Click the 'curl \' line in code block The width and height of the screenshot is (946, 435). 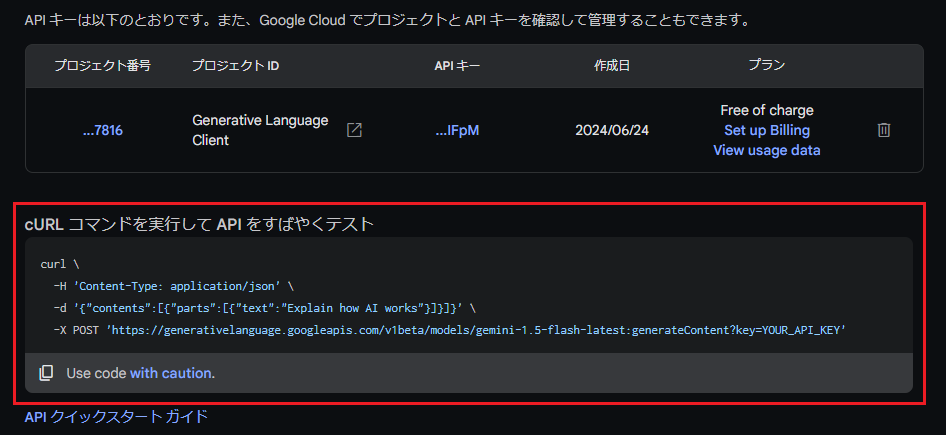tap(60, 264)
